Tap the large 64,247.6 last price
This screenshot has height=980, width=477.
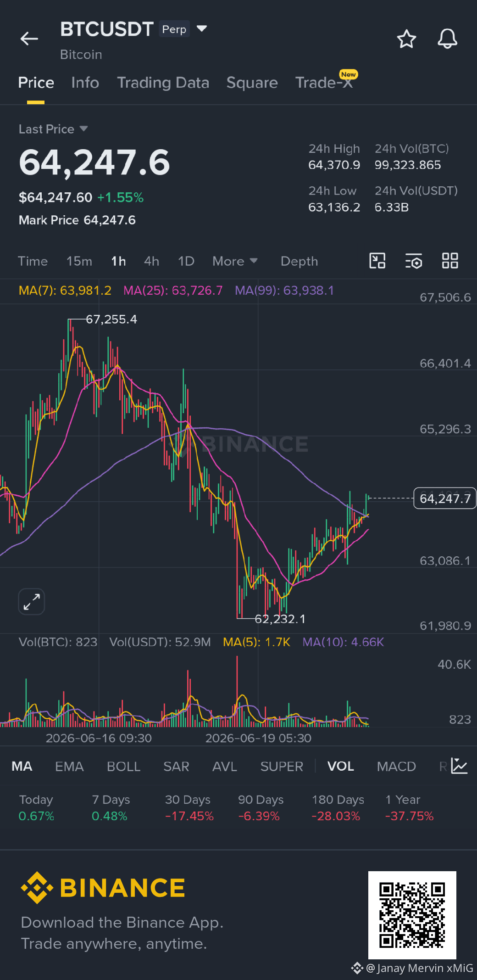94,162
